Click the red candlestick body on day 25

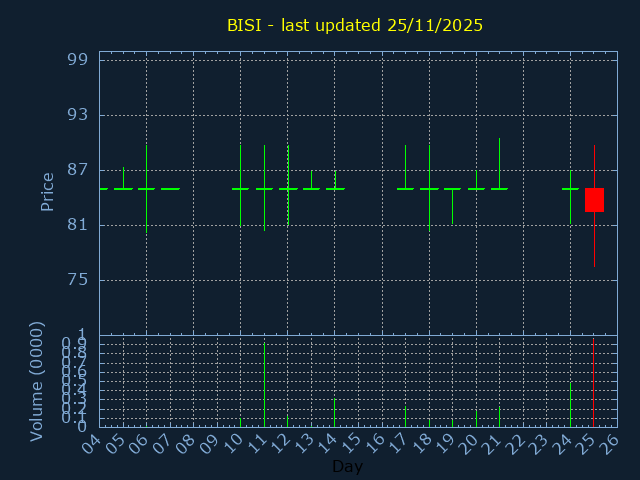[x=594, y=200]
